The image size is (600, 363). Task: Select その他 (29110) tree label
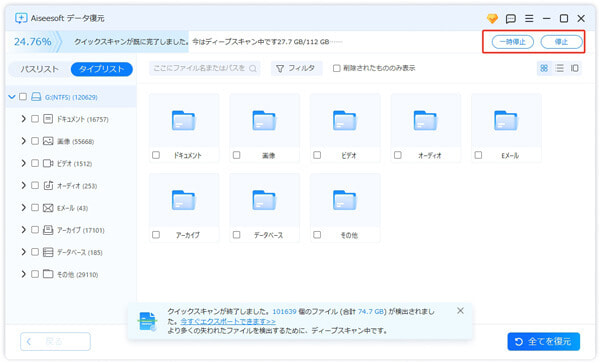pyautogui.click(x=78, y=275)
